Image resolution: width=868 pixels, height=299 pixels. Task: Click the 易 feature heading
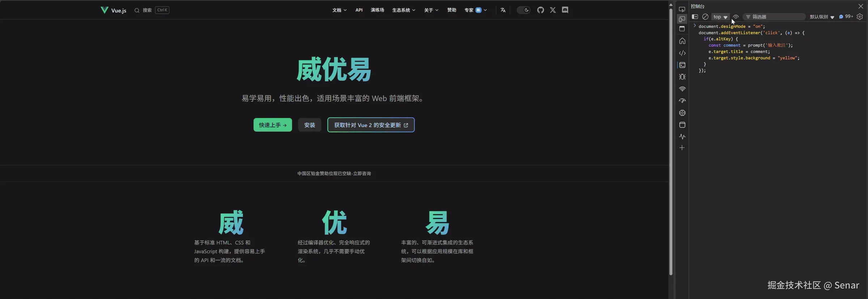[x=437, y=223]
